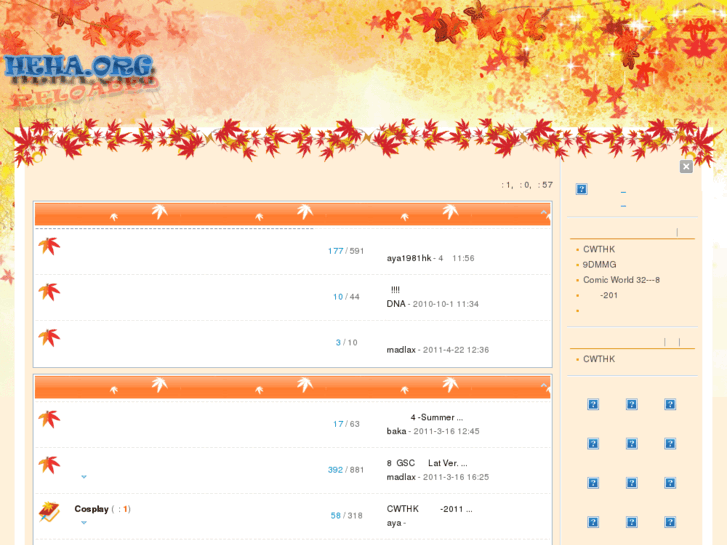Click the maple leaf icon in the 177 / 591 row

pyautogui.click(x=49, y=246)
